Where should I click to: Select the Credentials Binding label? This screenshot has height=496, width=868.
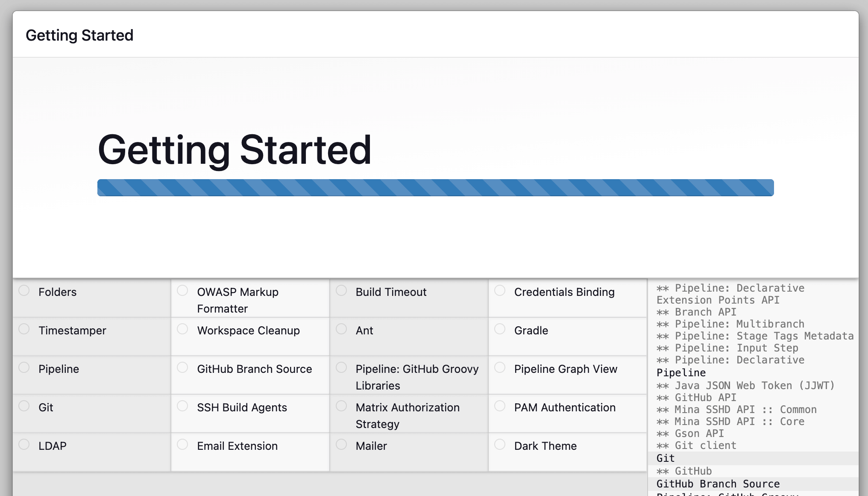click(564, 292)
